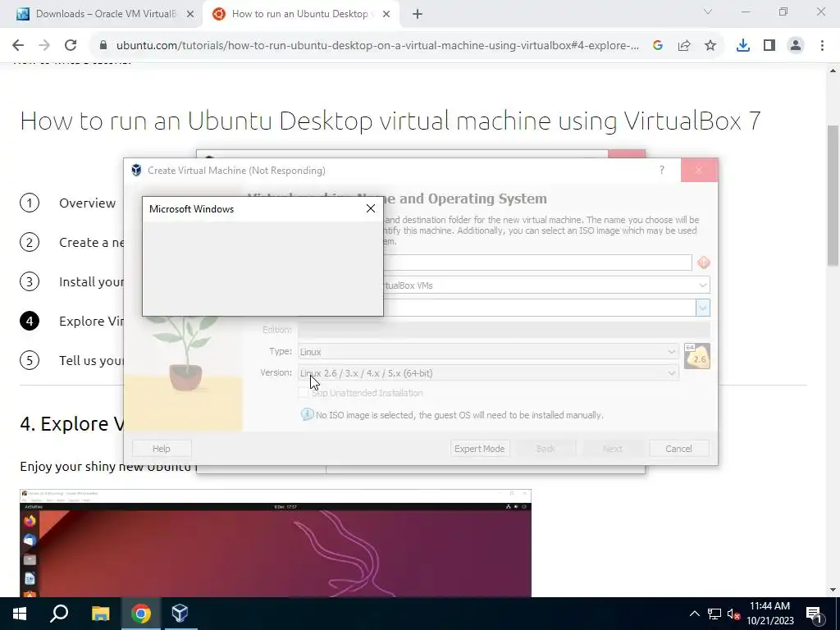Click the VirtualBox icon in the dialog title bar

(136, 171)
